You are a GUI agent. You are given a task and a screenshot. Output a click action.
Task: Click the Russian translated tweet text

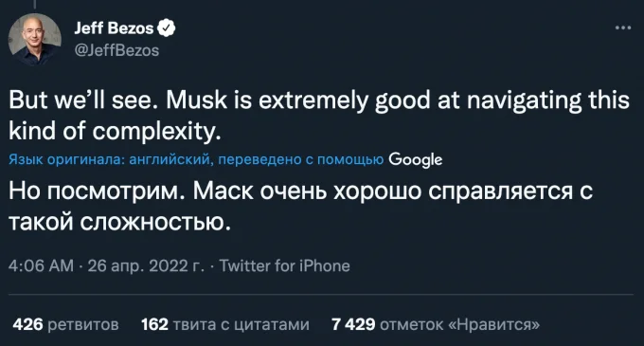pyautogui.click(x=300, y=207)
